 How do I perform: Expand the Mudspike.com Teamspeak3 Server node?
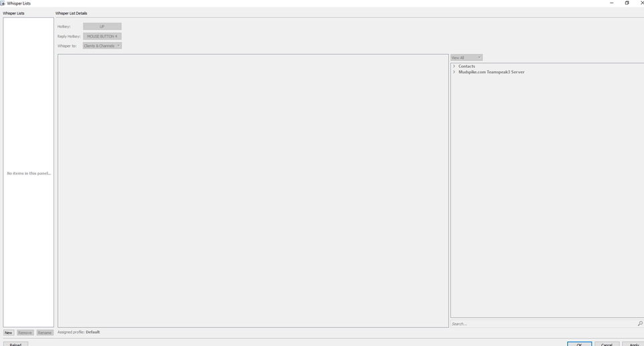454,72
